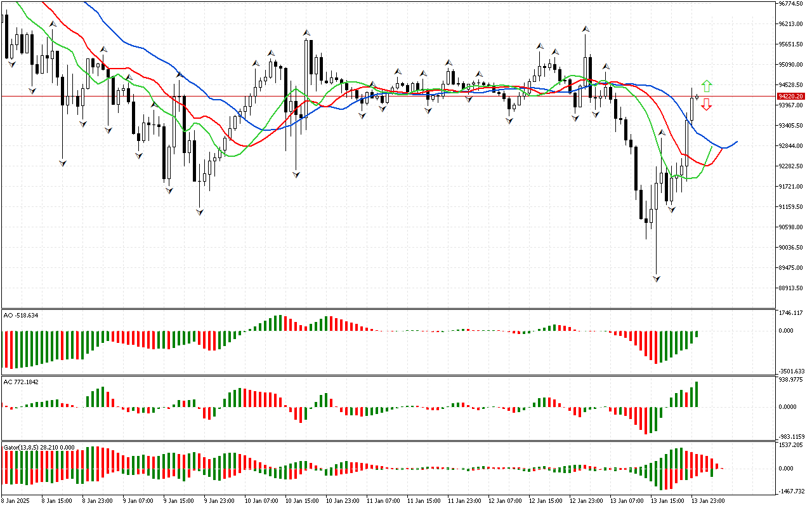Image resolution: width=812 pixels, height=508 pixels.
Task: Click the AO -518.634 indicator label
Action: pyautogui.click(x=21, y=315)
